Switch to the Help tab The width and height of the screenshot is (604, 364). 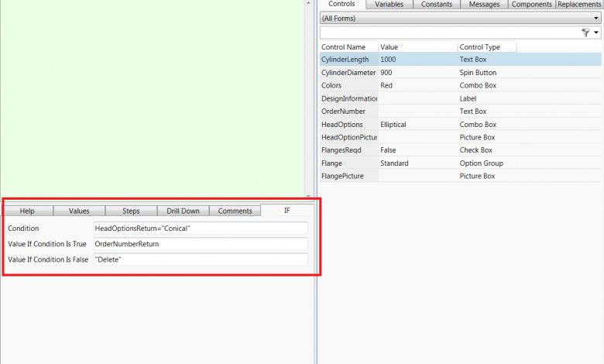point(27,211)
